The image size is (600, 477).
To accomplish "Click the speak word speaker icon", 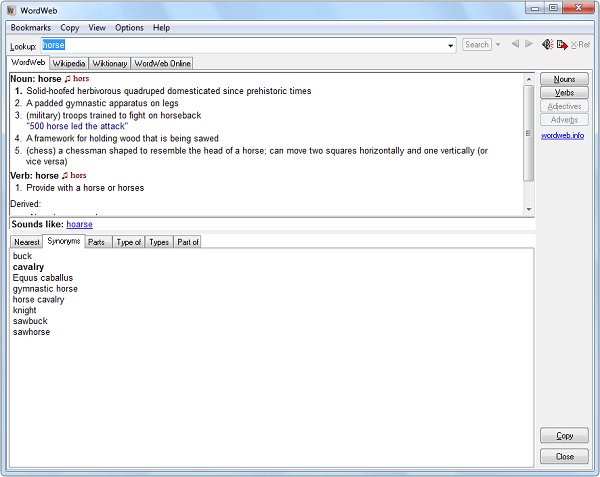I will tap(548, 44).
